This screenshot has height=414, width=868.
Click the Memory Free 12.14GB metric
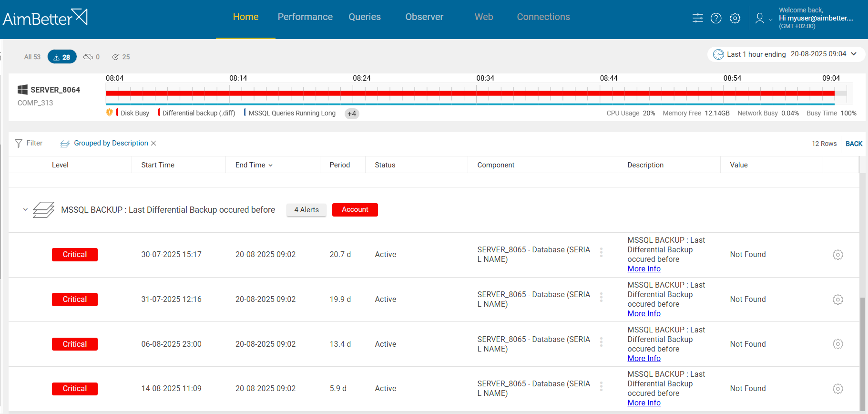[696, 113]
